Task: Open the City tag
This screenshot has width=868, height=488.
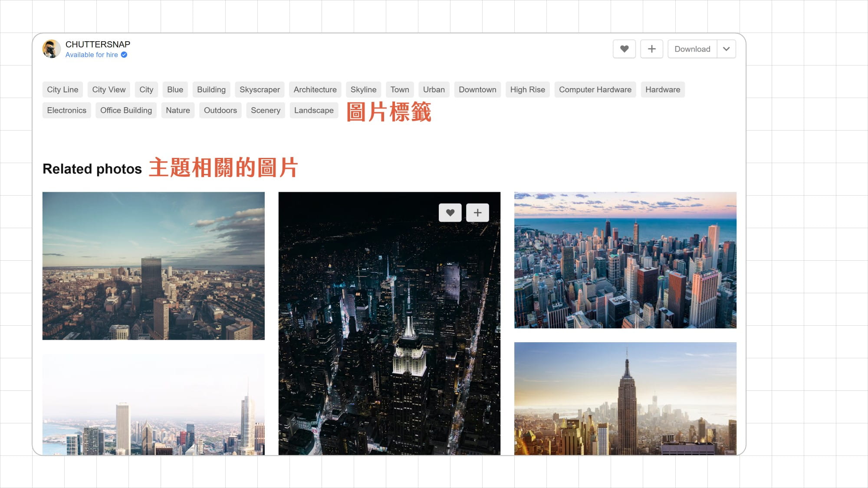Action: click(146, 89)
